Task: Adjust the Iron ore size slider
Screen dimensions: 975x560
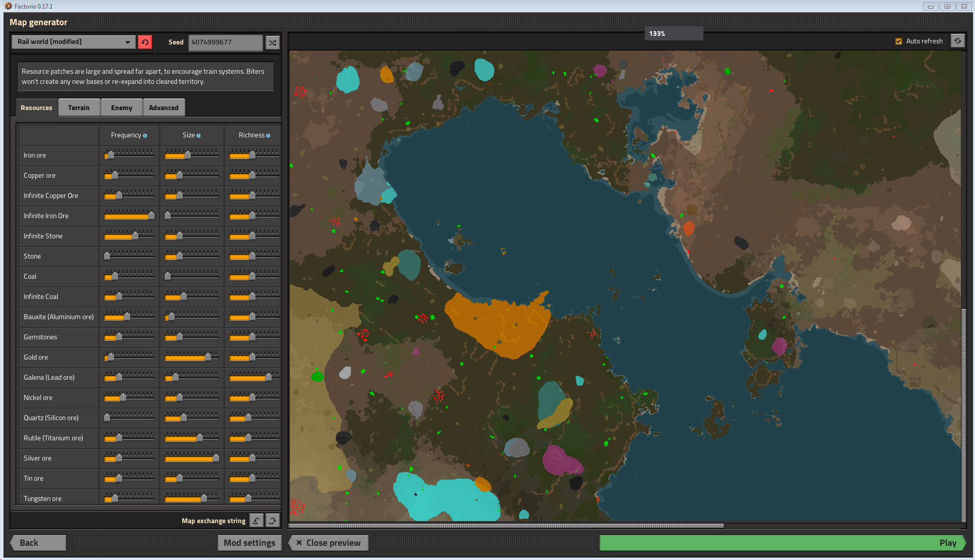Action: coord(191,155)
